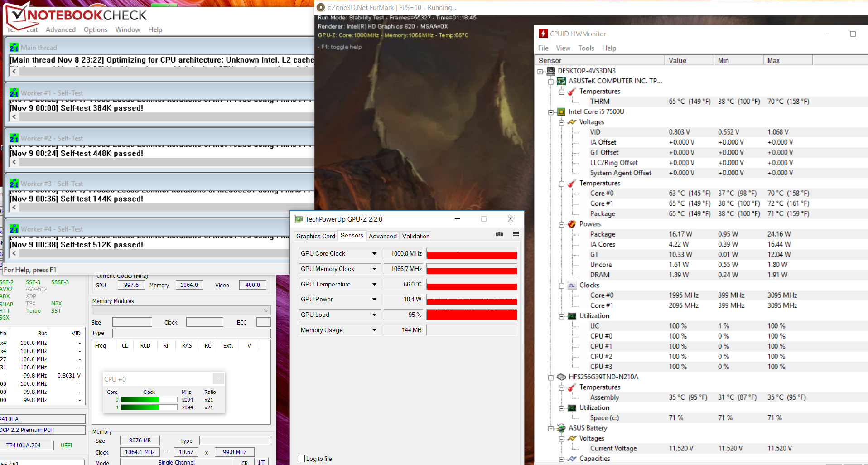Click the horizontal scrollbar in Worker #2 window
Screen dimensions: 868x465
167,162
